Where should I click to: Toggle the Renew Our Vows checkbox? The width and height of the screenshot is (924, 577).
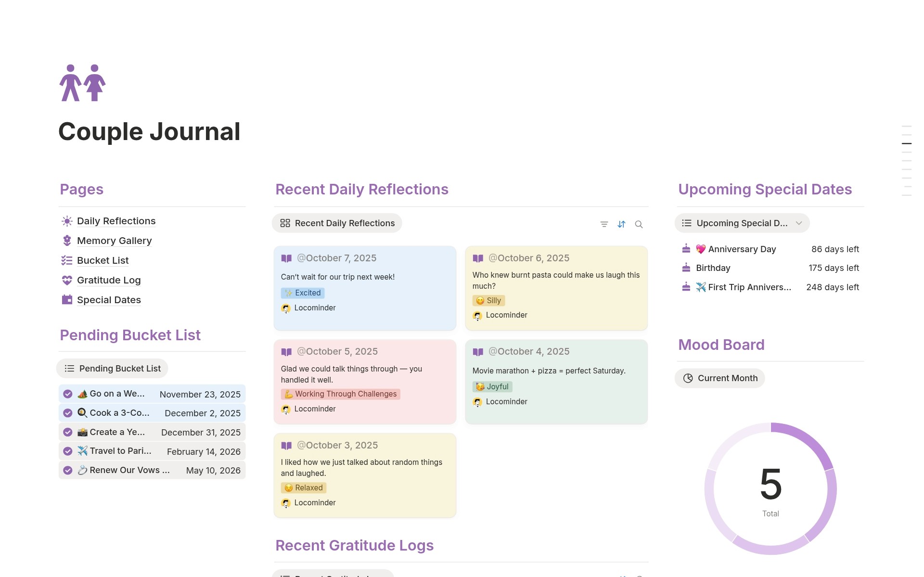click(68, 471)
